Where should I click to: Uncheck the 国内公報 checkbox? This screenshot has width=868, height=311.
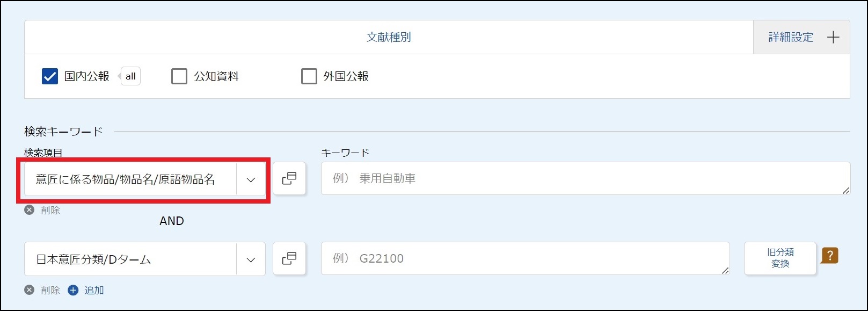(x=50, y=76)
